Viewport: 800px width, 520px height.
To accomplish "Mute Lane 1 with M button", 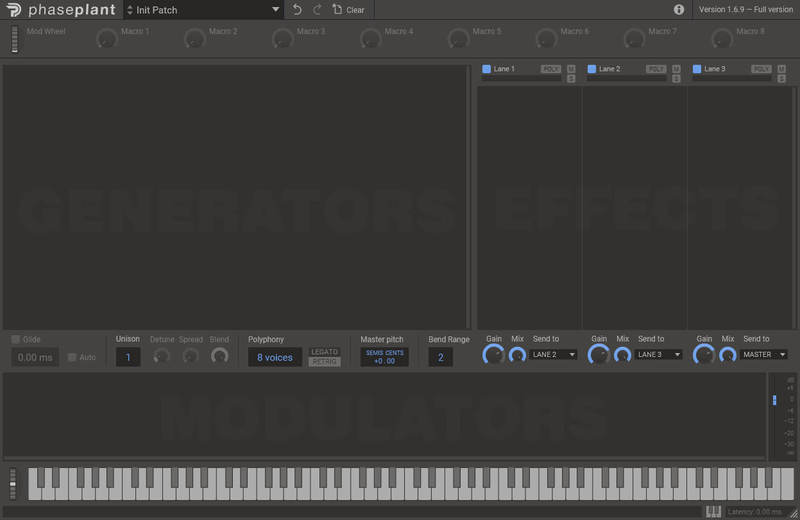I will coord(571,68).
